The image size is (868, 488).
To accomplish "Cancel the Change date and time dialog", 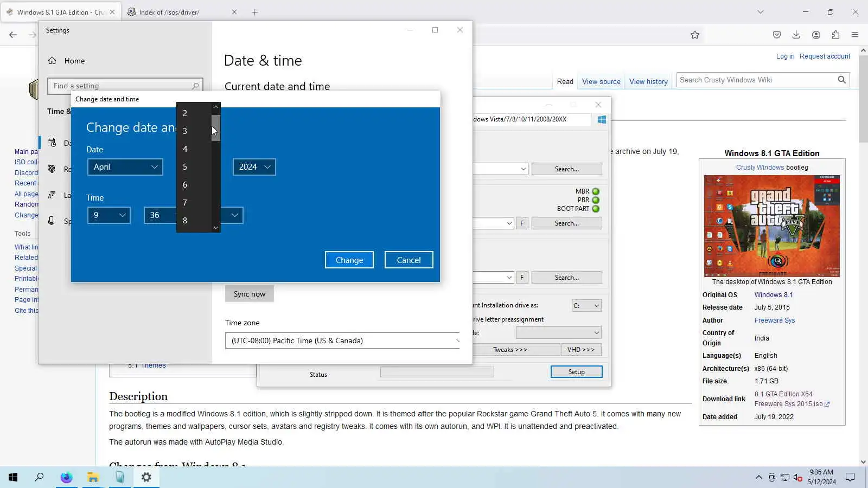I will click(x=409, y=260).
